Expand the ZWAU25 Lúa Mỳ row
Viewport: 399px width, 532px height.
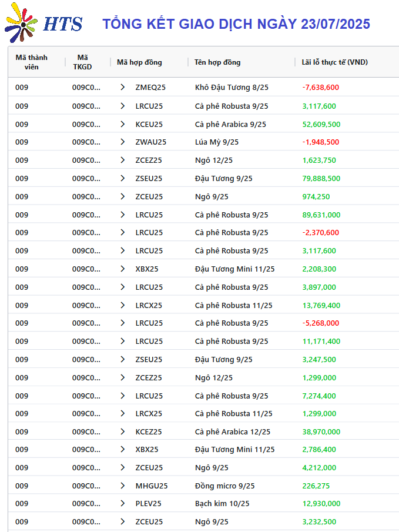[122, 142]
